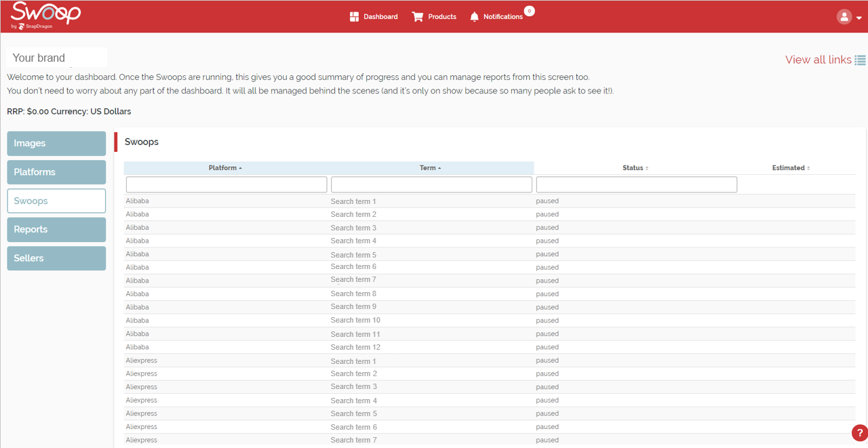
Task: Click the Dashboard grid icon
Action: 354,16
